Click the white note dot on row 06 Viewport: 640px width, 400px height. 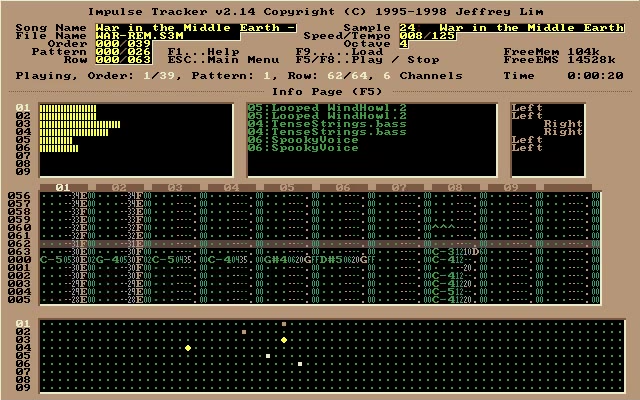click(x=300, y=364)
